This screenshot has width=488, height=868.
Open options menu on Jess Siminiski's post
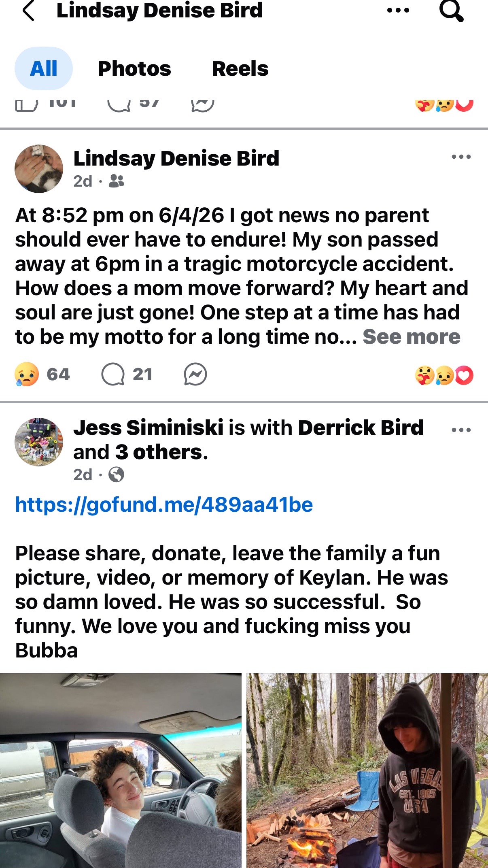click(461, 430)
